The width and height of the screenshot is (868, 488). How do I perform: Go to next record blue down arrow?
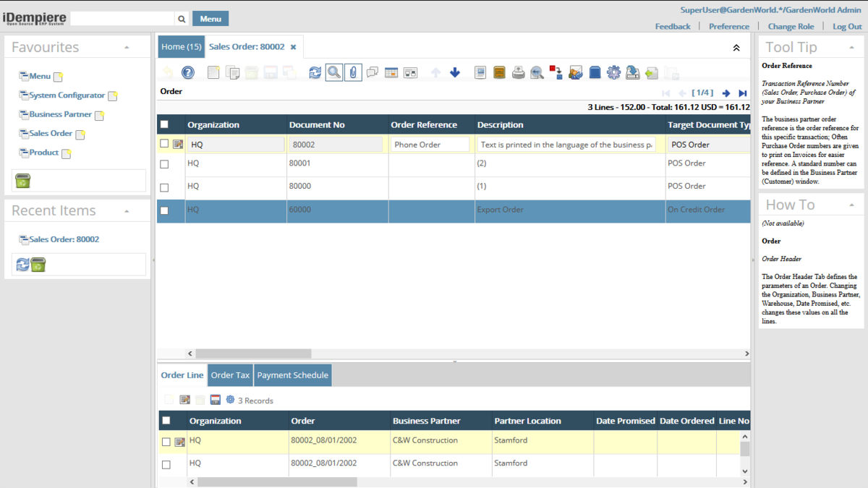click(455, 72)
